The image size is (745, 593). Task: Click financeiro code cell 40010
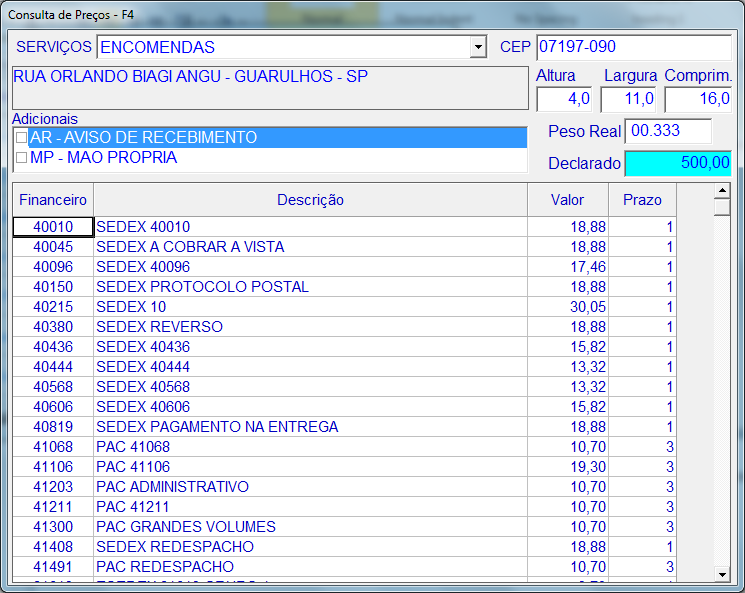(53, 227)
